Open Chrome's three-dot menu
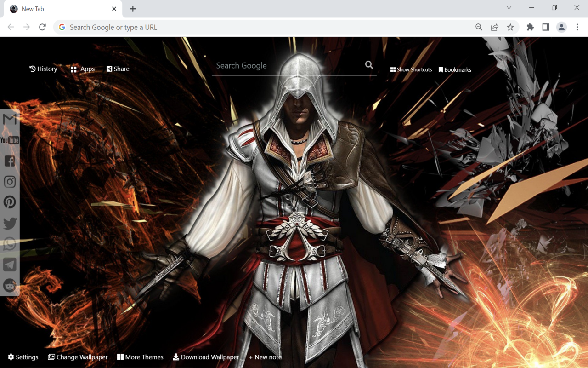 [577, 27]
